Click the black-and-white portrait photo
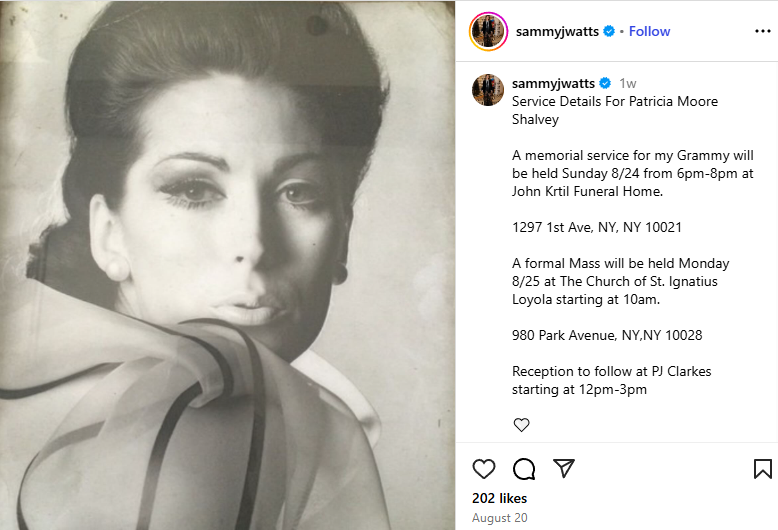This screenshot has height=530, width=778. point(227,265)
